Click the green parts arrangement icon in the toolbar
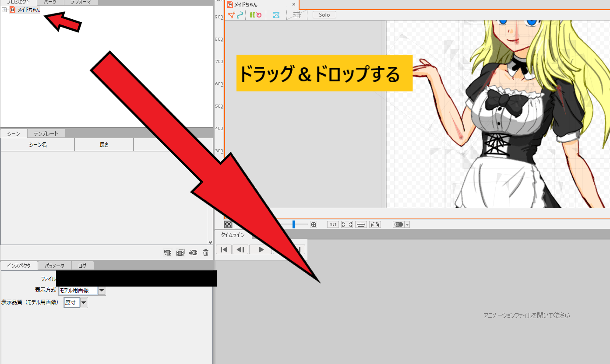 253,14
